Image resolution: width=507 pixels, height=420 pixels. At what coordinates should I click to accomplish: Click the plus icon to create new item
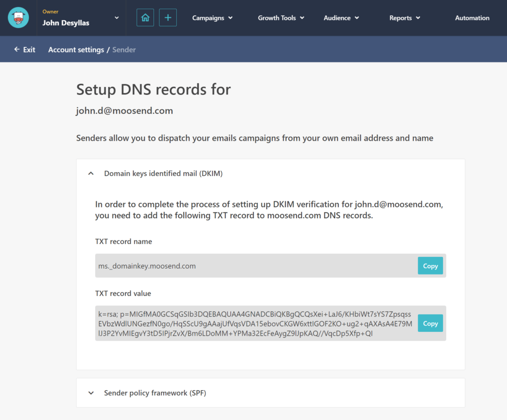tap(167, 17)
